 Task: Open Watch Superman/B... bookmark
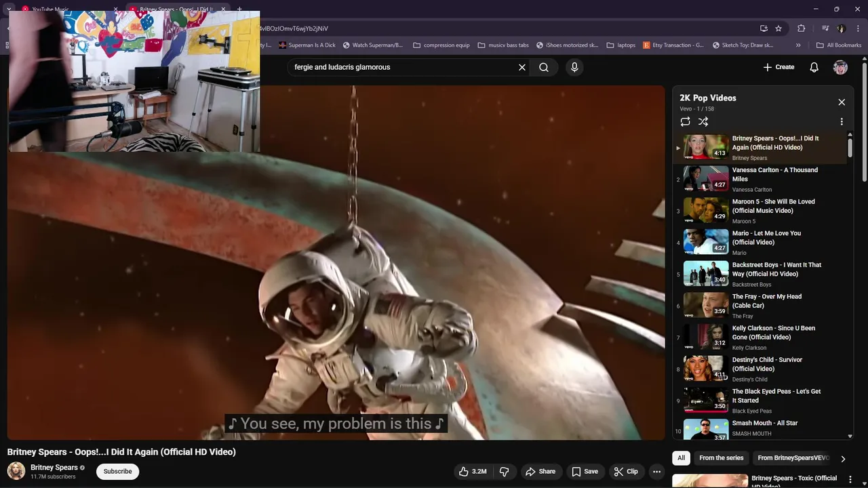coord(372,45)
